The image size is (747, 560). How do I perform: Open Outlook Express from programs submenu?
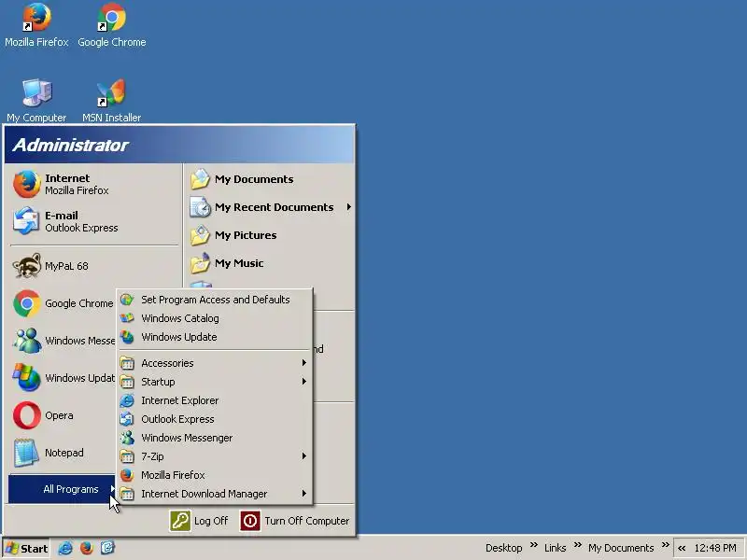215,419
